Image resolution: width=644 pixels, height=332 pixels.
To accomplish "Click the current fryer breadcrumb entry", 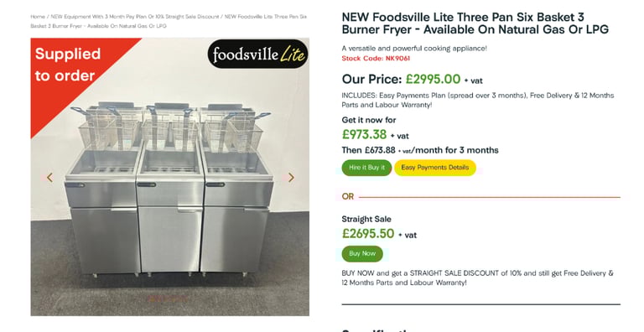I will pyautogui.click(x=169, y=21).
